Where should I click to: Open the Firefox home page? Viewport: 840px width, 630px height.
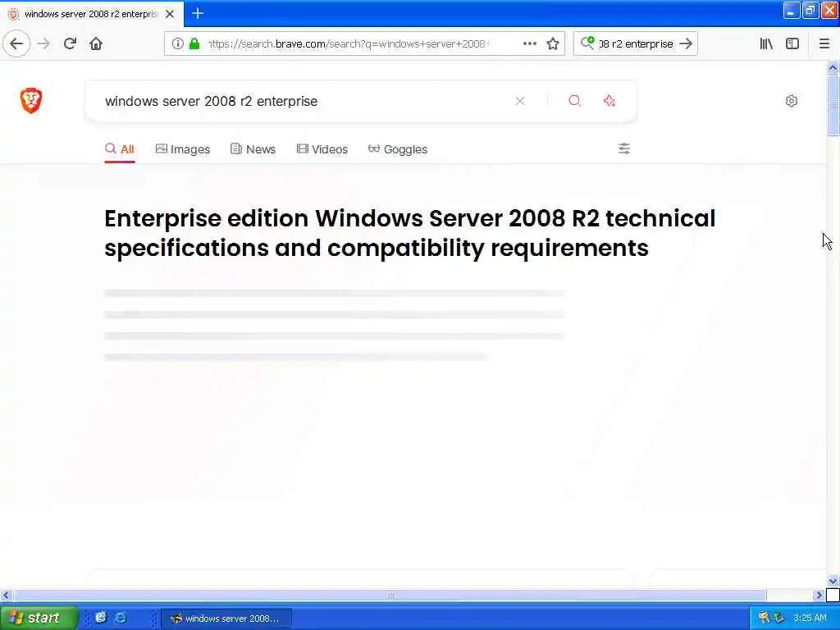pos(96,44)
